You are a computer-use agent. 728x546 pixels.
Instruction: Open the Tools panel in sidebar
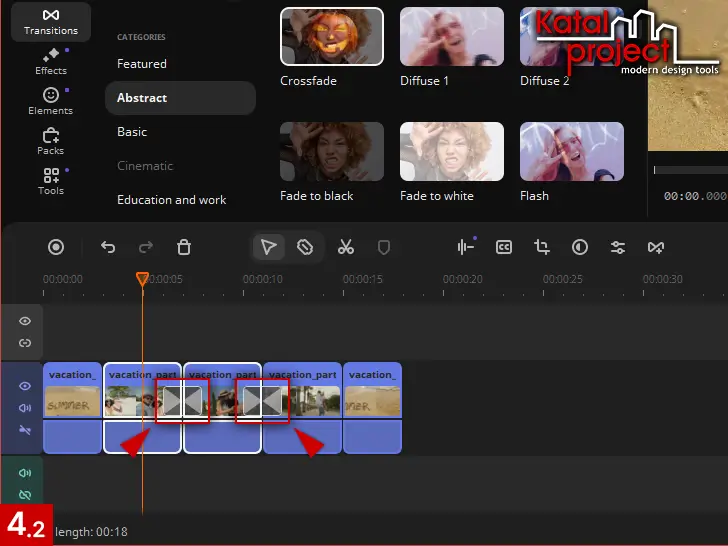[x=50, y=181]
